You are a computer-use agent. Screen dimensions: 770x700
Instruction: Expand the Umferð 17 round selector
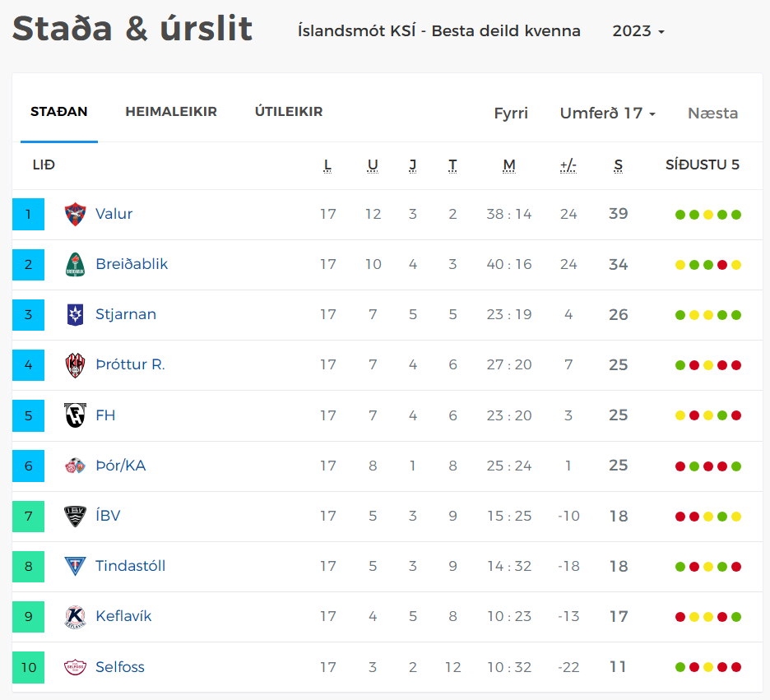tap(608, 114)
